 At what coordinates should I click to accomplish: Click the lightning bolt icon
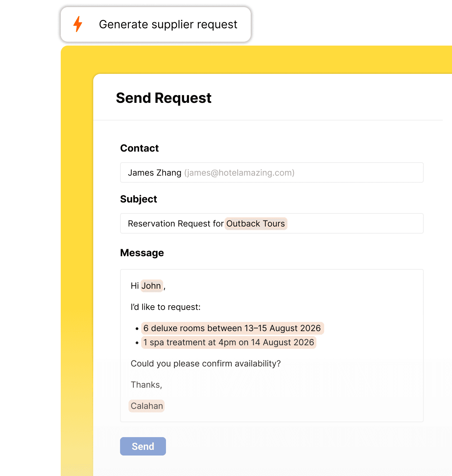tap(78, 24)
